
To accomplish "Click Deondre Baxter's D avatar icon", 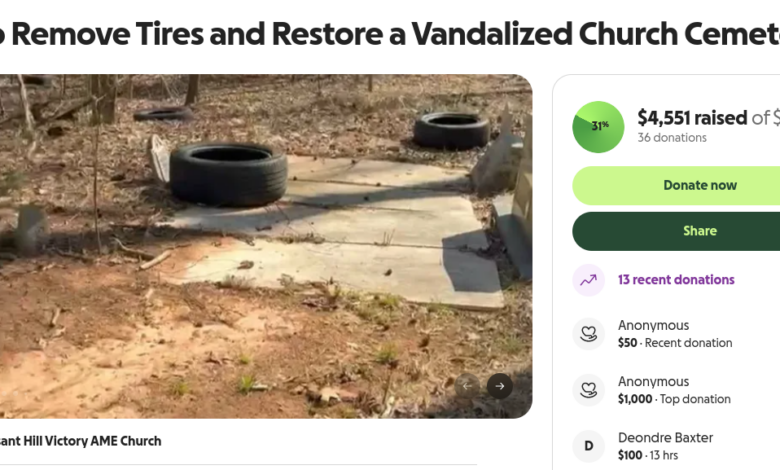I will (588, 446).
